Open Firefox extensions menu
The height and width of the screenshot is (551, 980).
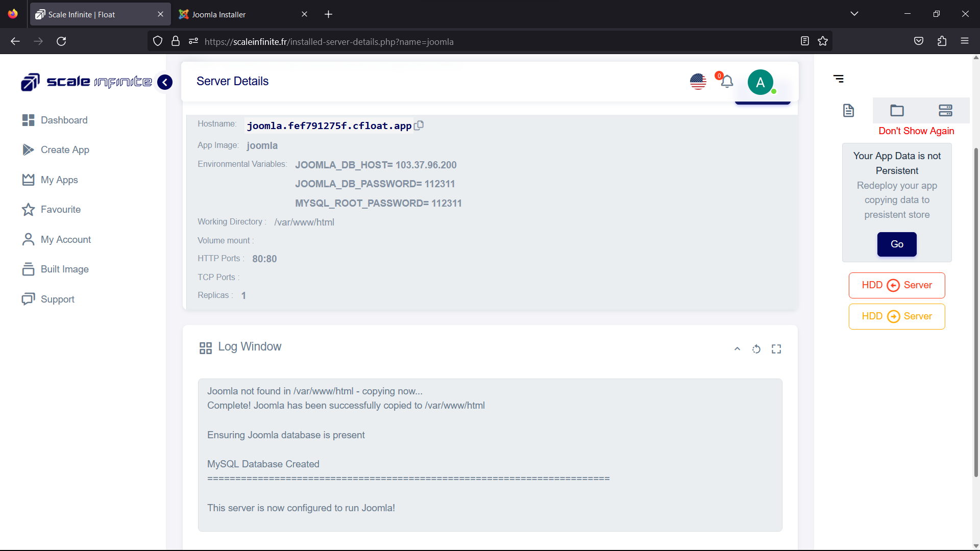[x=942, y=41]
